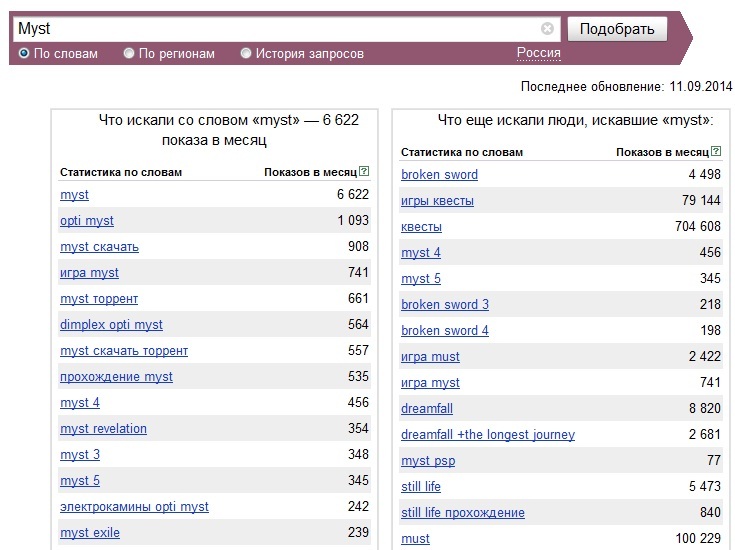Click the '704 608' count for квесты
735x550 pixels.
pos(698,226)
